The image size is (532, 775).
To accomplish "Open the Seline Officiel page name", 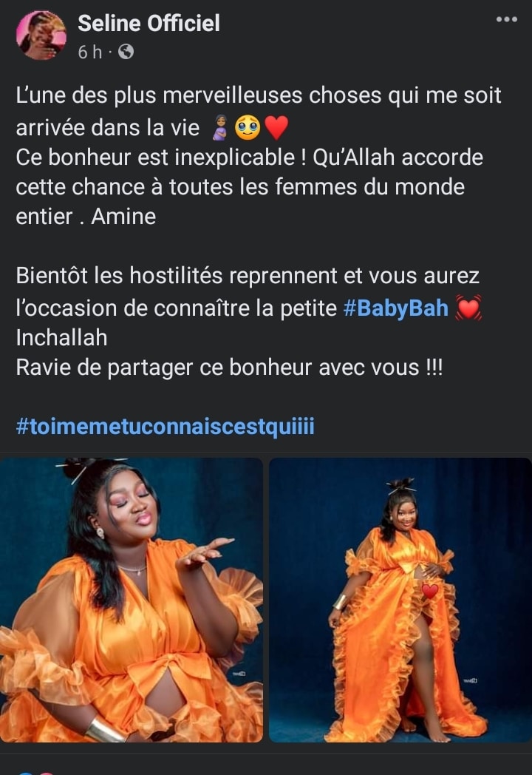I will [149, 23].
